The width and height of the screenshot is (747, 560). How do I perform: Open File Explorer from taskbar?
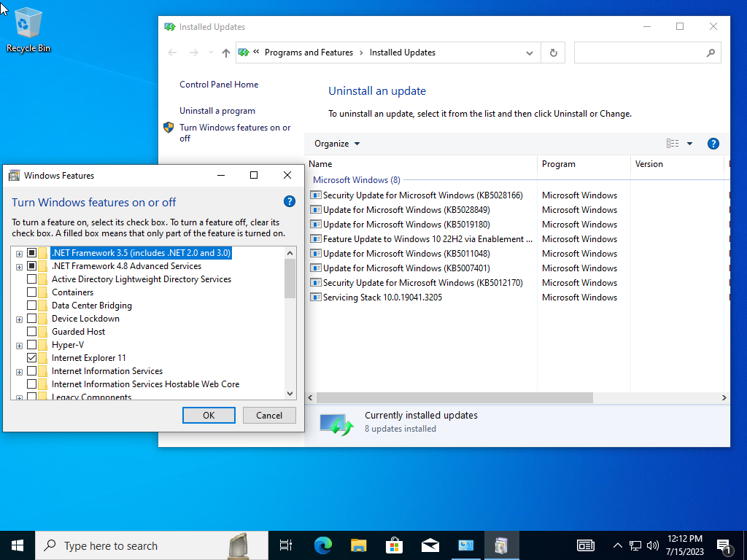click(358, 545)
